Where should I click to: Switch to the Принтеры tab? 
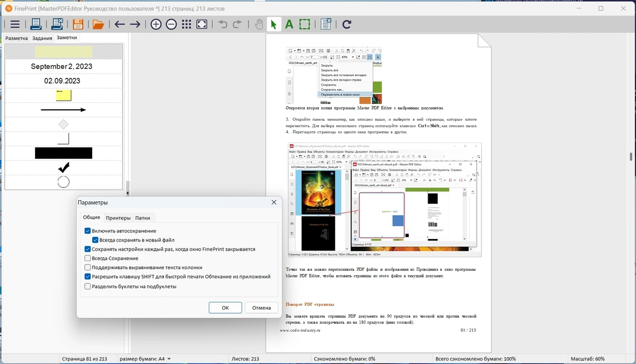click(118, 218)
